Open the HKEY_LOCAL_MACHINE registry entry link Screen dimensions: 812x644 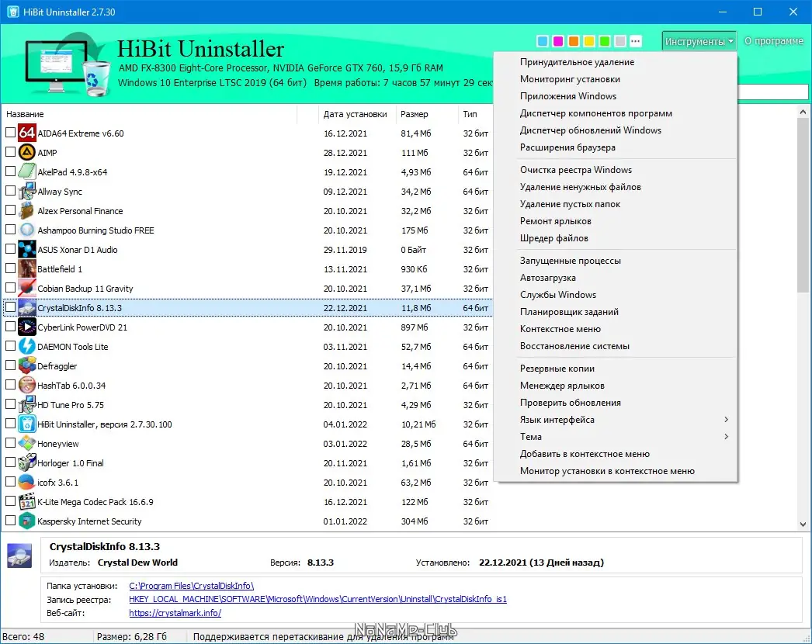point(318,599)
